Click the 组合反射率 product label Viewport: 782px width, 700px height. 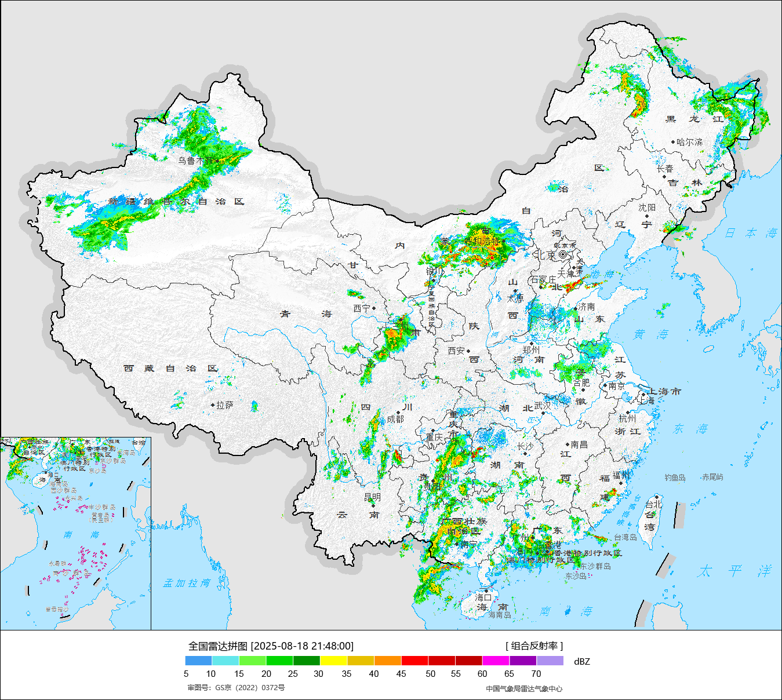point(534,646)
